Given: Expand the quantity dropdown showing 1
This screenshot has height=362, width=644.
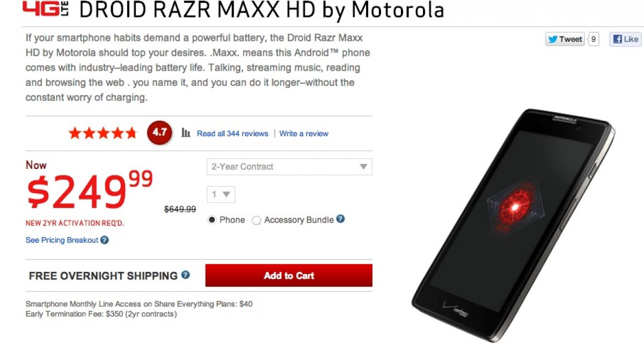Looking at the screenshot, I should [221, 194].
